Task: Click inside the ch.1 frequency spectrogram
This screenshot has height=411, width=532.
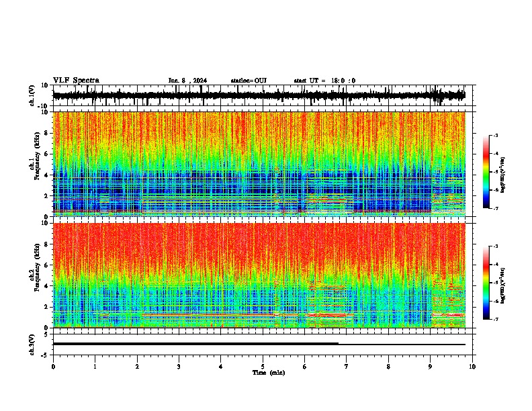Action: point(259,164)
